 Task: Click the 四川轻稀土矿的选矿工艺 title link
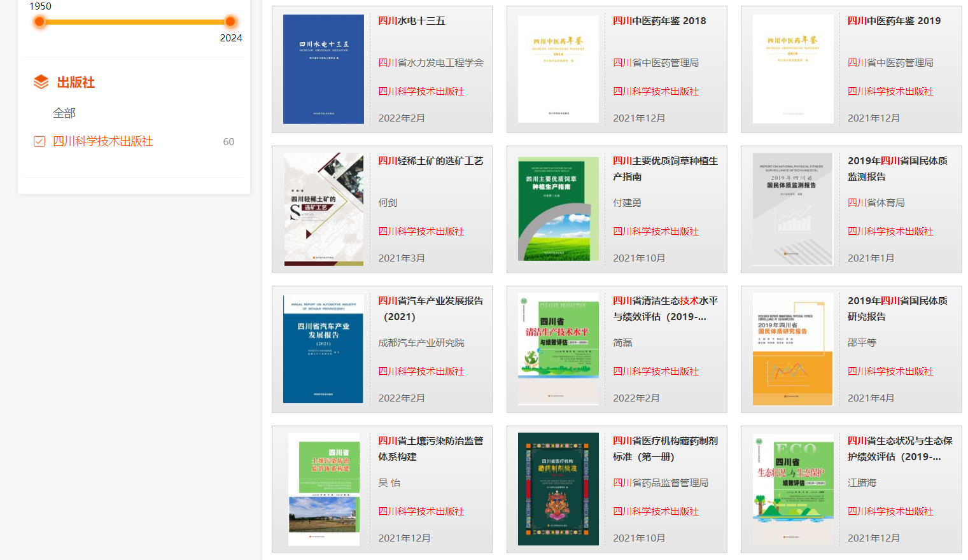coord(430,161)
